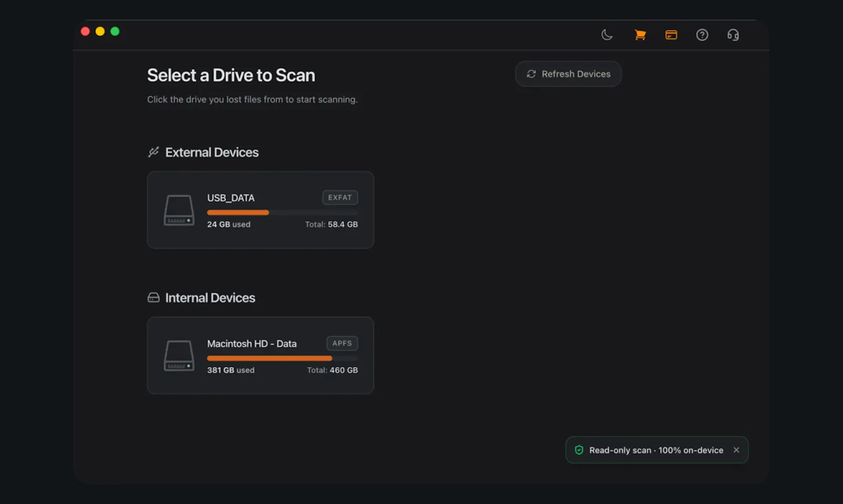843x504 pixels.
Task: Click the External Devices plug icon
Action: click(x=153, y=152)
